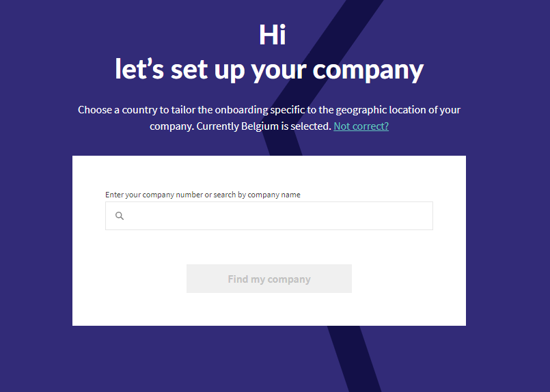
Task: Click the words search by company name in label
Action: coord(257,195)
